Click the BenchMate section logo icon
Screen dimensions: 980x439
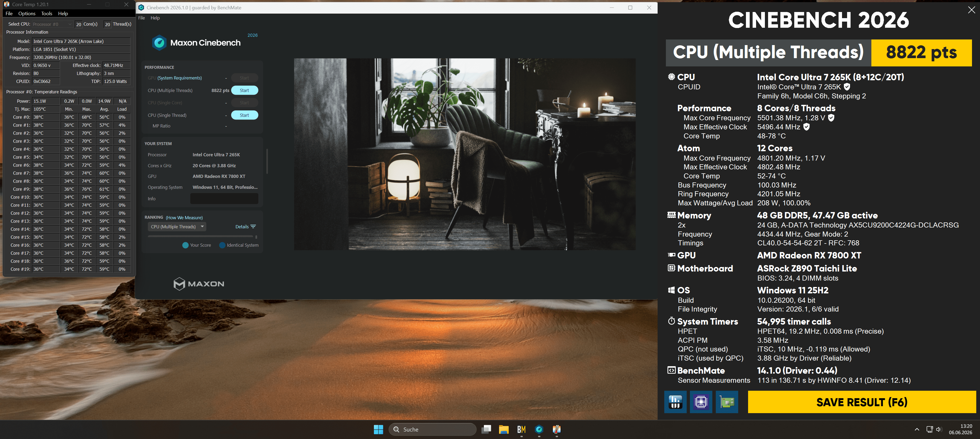pyautogui.click(x=671, y=370)
